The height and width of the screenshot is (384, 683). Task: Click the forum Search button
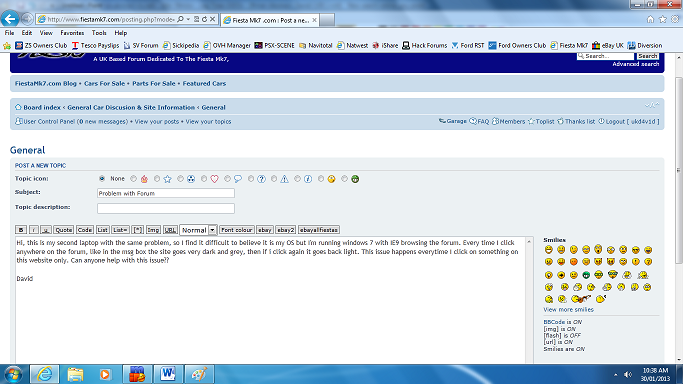[648, 56]
